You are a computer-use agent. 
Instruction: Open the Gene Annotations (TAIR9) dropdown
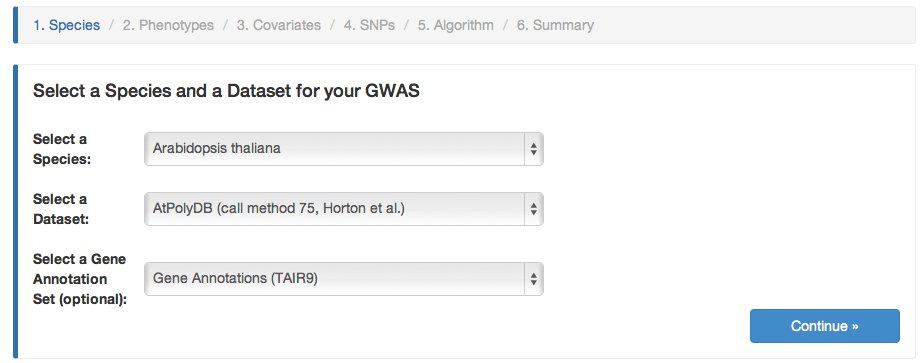click(x=343, y=279)
